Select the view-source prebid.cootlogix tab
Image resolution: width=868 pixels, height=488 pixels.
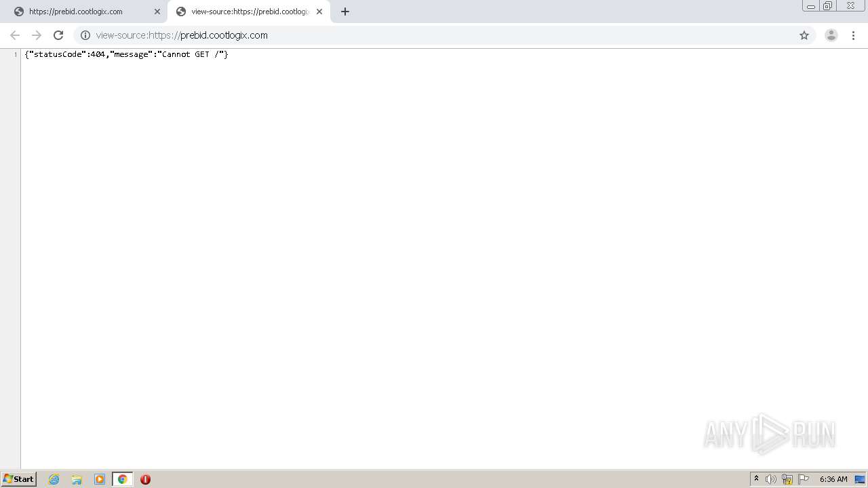tap(250, 12)
